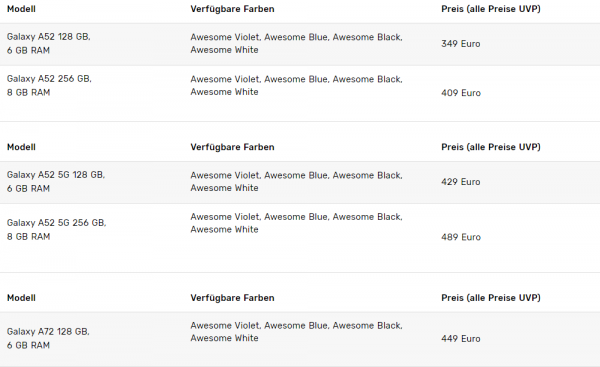This screenshot has width=600, height=367.
Task: Click the second table's Verfügbare Farben header
Action: 232,147
